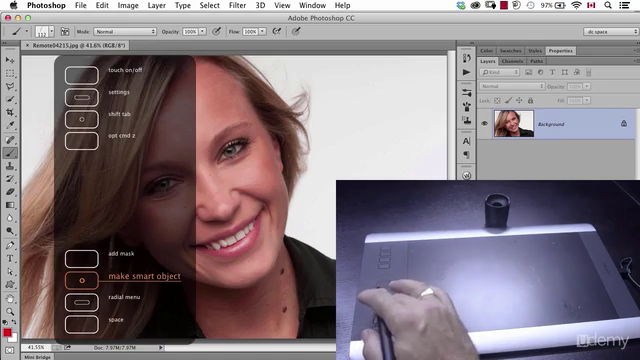Viewport: 640px width, 360px height.
Task: Toggle type layer filter
Action: [552, 72]
